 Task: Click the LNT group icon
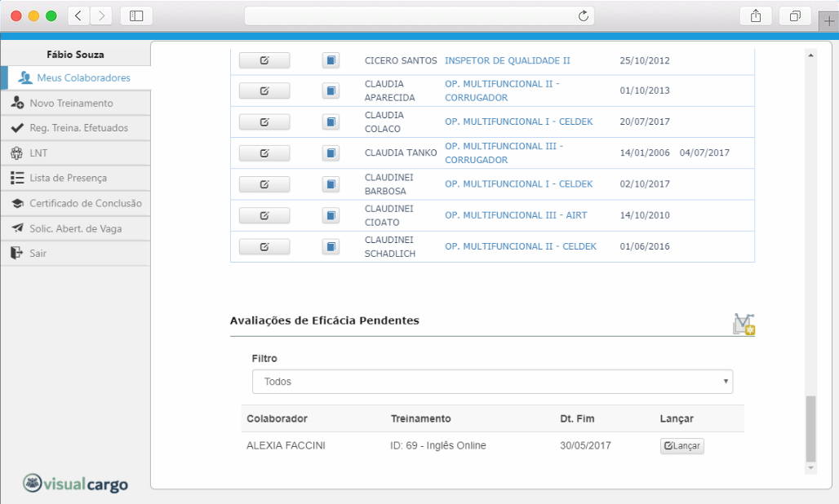tap(17, 153)
